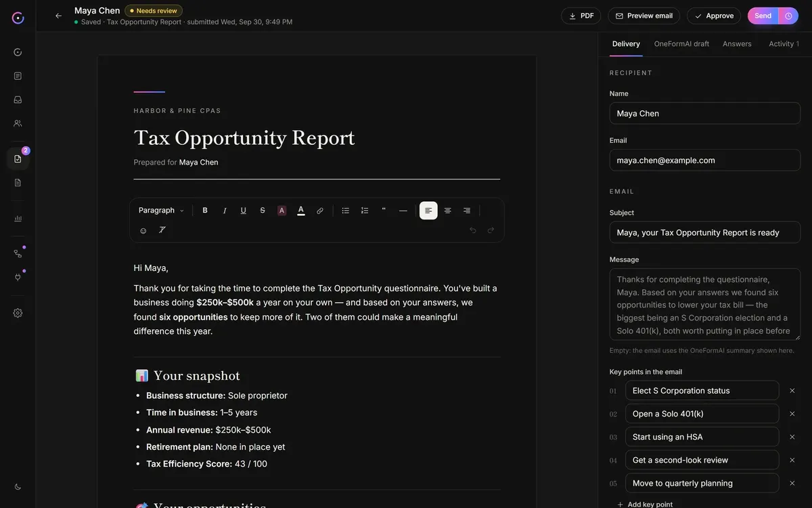
Task: Remove key point Get a second-look review
Action: (x=792, y=460)
